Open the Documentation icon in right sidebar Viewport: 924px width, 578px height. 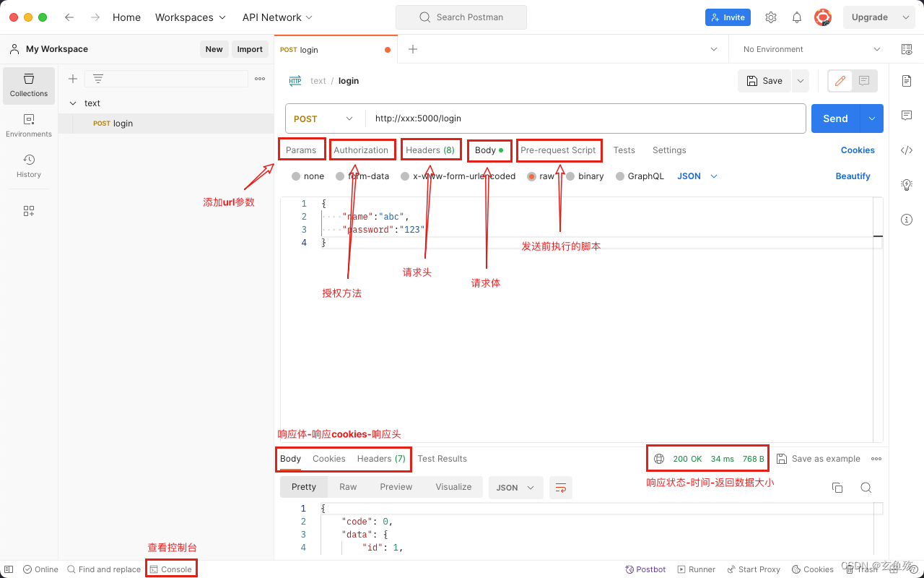(x=907, y=81)
